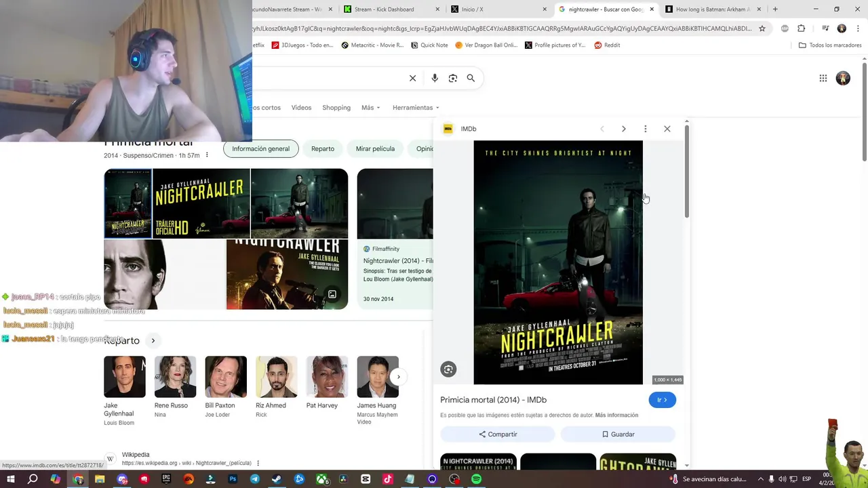Open the Chrome extensions puzzle icon
This screenshot has height=488, width=868.
[802, 28]
